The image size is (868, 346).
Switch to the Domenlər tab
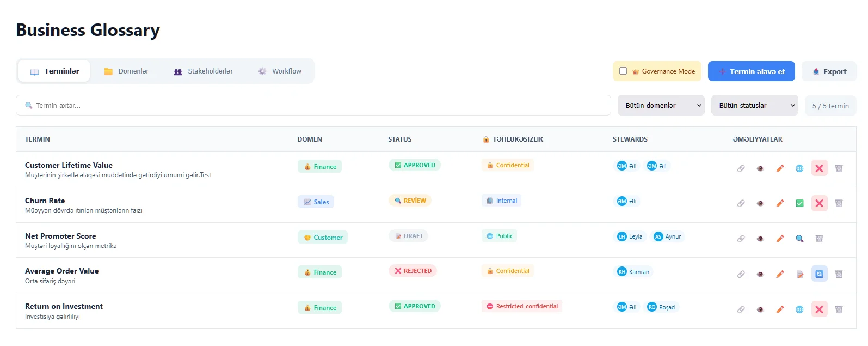(x=126, y=71)
